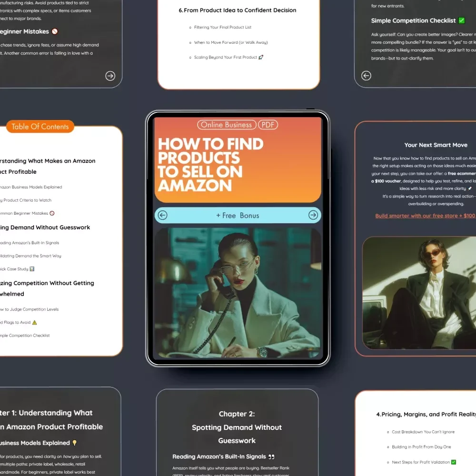Click the 4. Pricing, Margins, and Profit heading
Screen dimensions: 476x476
[426, 415]
